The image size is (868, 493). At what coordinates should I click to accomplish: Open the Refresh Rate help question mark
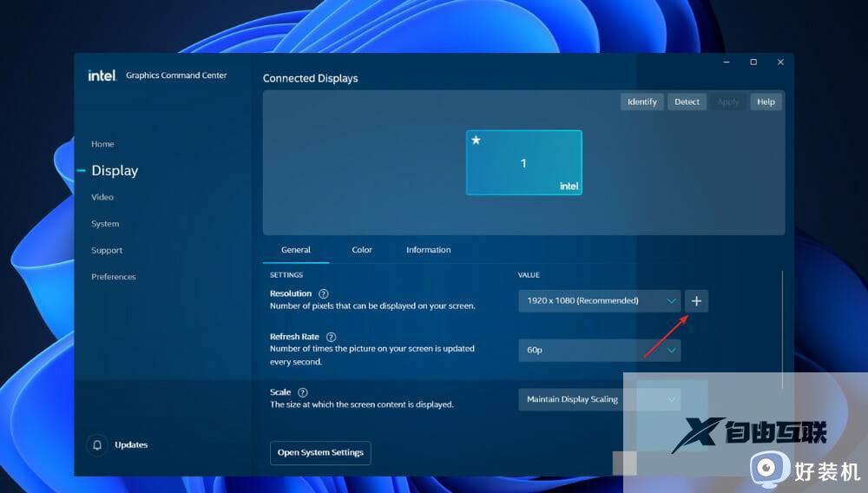[331, 337]
